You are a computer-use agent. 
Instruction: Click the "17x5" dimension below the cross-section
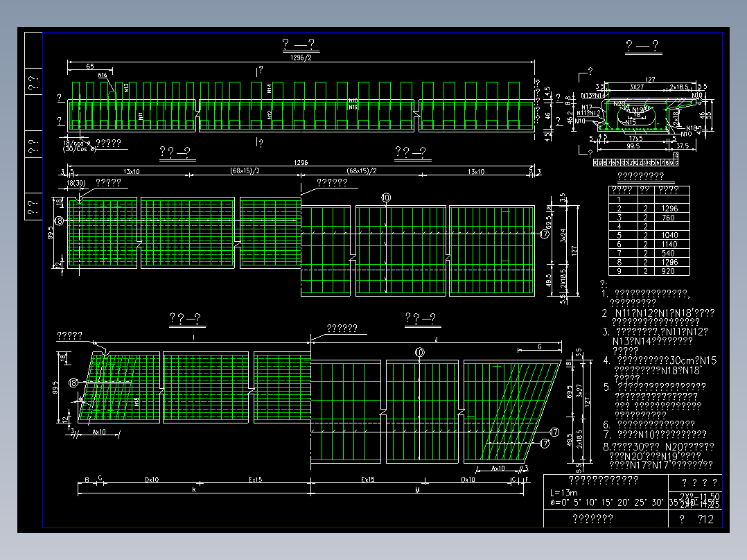coord(635,138)
